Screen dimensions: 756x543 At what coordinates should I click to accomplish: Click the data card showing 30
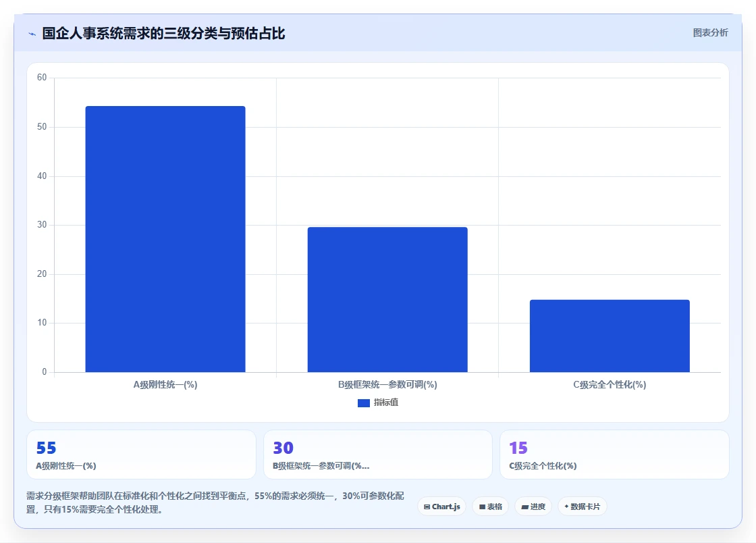pyautogui.click(x=378, y=455)
